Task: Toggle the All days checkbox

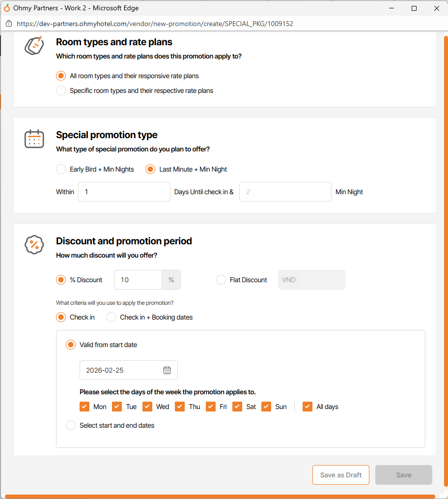Action: coord(308,407)
